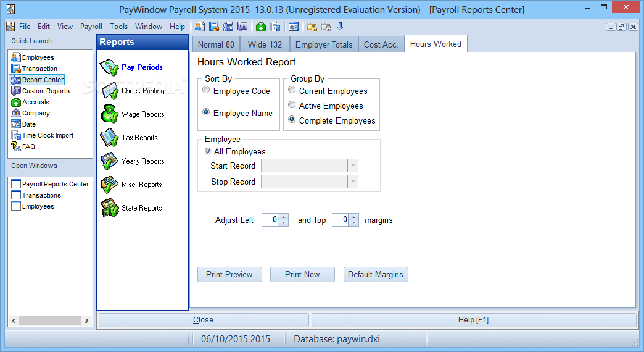Open the Stop Record dropdown
The height and width of the screenshot is (352, 644).
353,182
